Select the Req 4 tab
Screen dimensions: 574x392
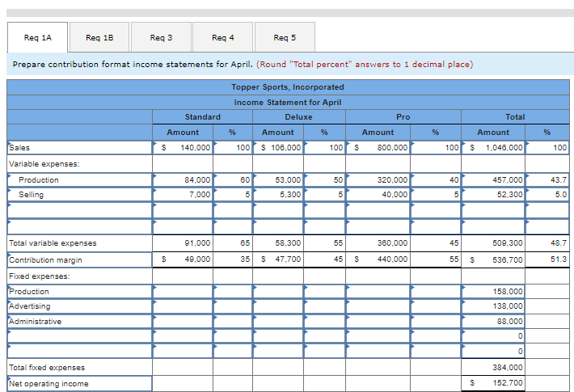tap(222, 37)
